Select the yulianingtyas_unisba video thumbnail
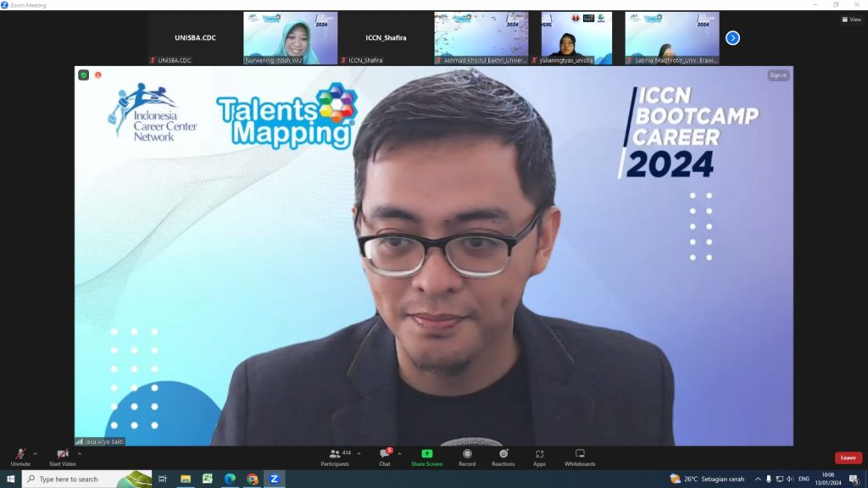The image size is (868, 488). (x=576, y=38)
